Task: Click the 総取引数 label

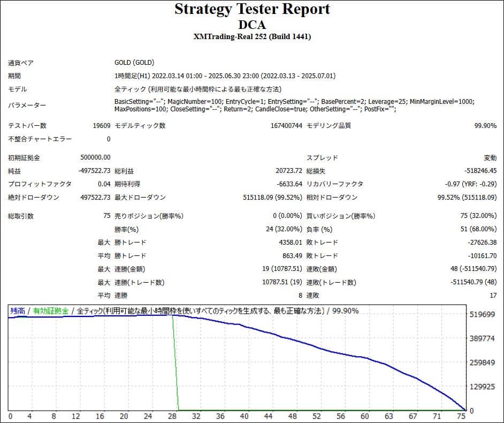Action: coord(20,216)
